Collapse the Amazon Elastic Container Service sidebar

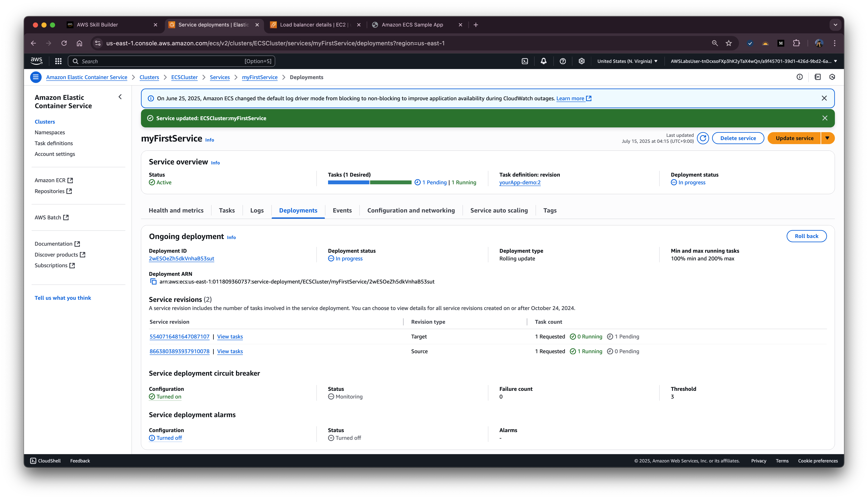(x=120, y=97)
